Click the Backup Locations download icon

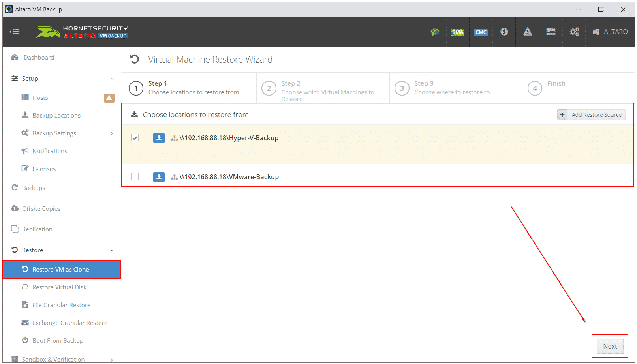click(25, 115)
